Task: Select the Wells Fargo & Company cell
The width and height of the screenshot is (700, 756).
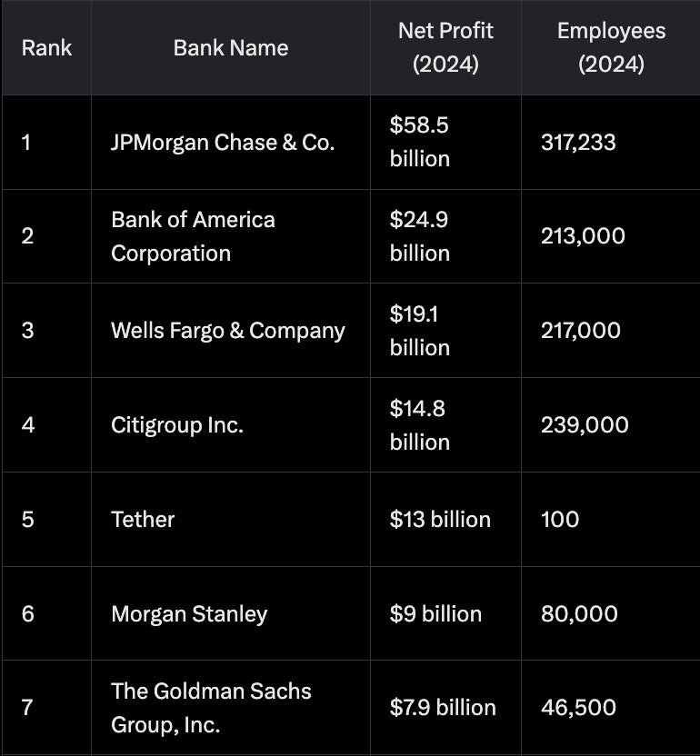Action: tap(228, 331)
